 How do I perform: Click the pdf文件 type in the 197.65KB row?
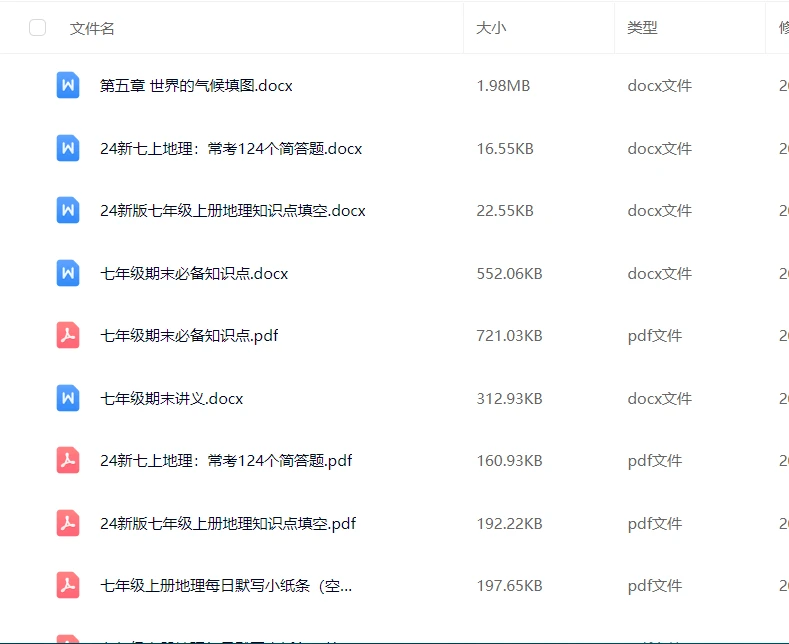[x=655, y=586]
